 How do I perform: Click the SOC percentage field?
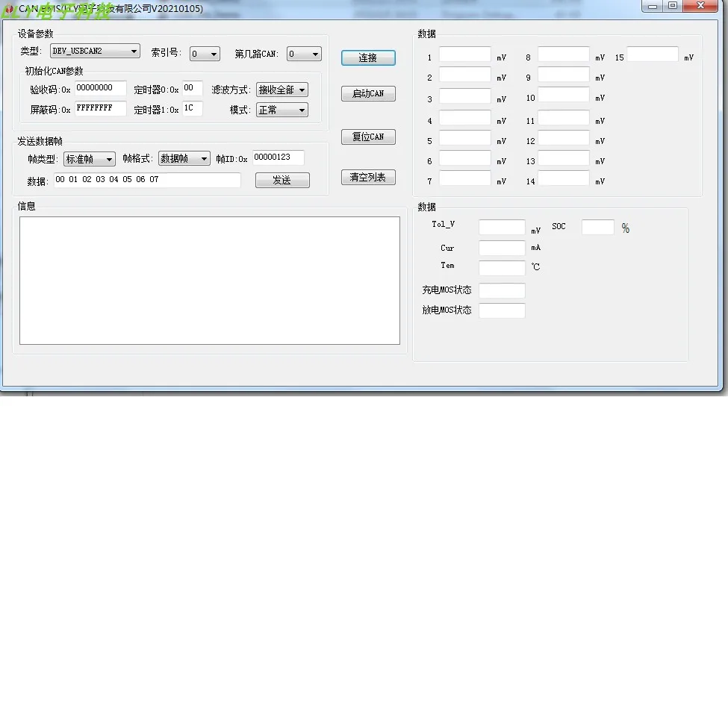coord(598,228)
